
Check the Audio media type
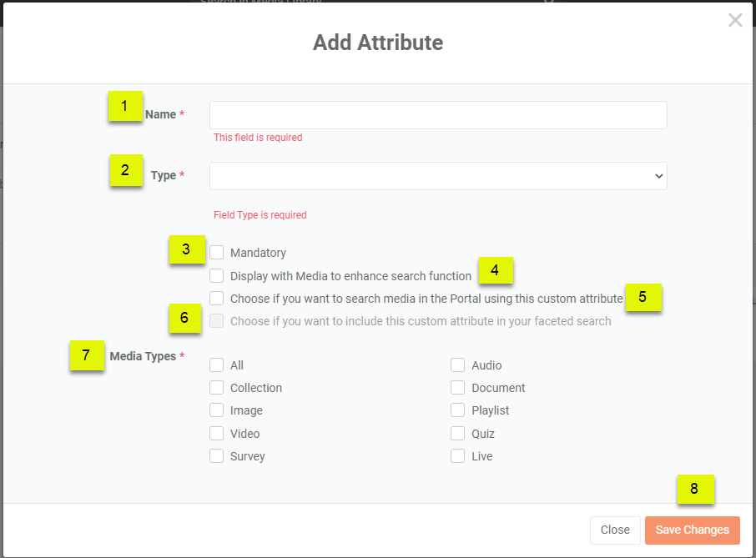457,364
